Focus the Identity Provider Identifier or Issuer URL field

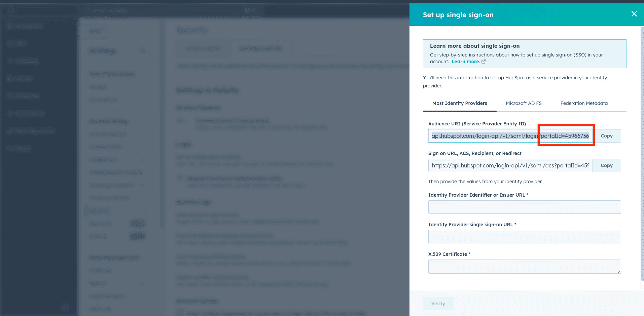pyautogui.click(x=525, y=207)
